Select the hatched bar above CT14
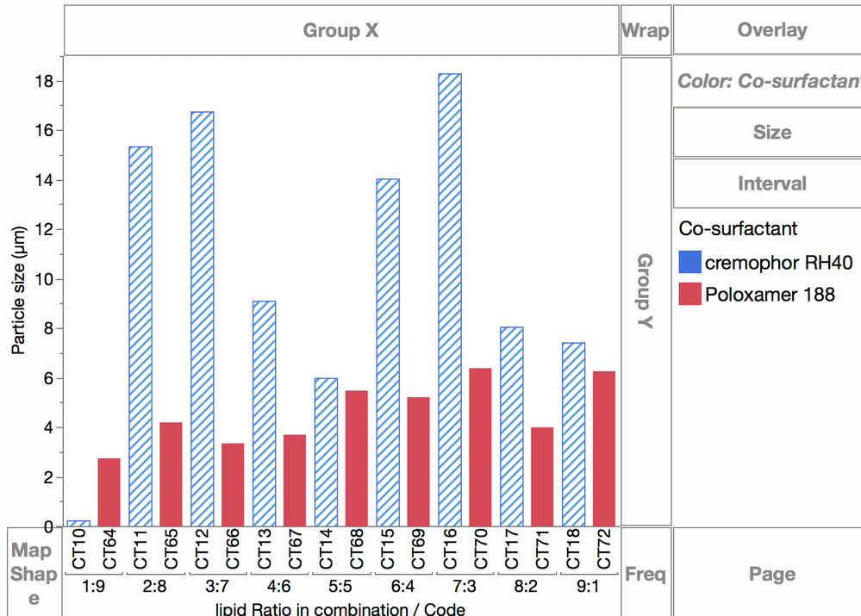 (x=326, y=452)
